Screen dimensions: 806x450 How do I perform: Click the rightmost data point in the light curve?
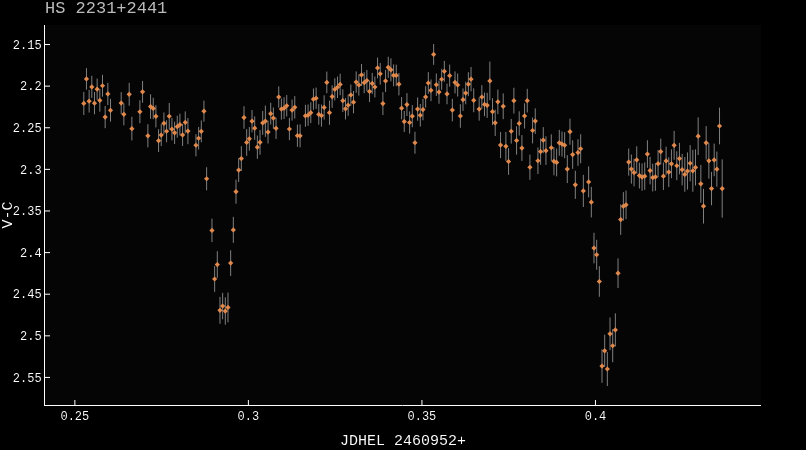pos(722,188)
